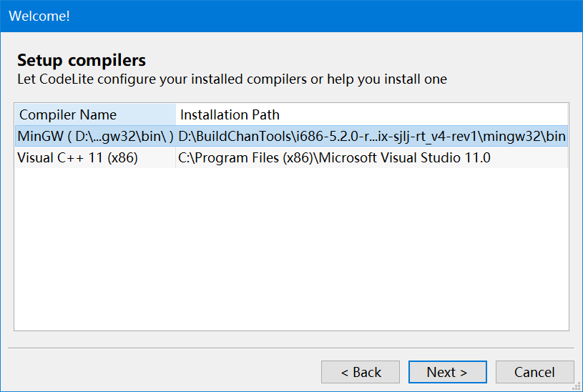Screen dimensions: 583x392
Task: Click the Welcome! title bar text
Action: (x=39, y=16)
